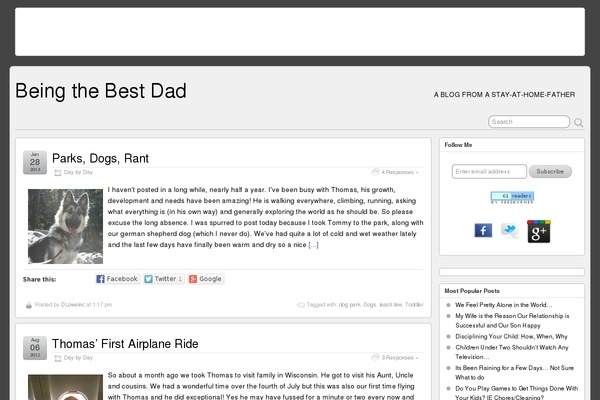
Task: Click the search magnifier icon
Action: point(579,122)
